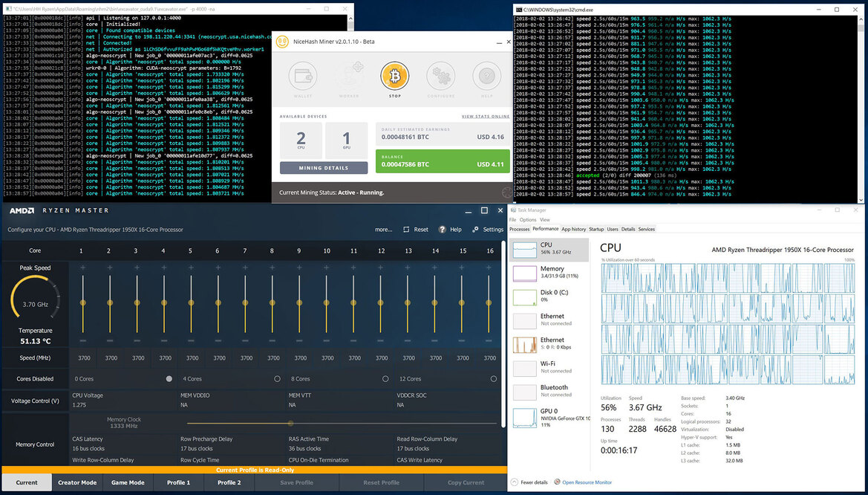
Task: Click the Memory Clock slider handle
Action: [x=290, y=424]
